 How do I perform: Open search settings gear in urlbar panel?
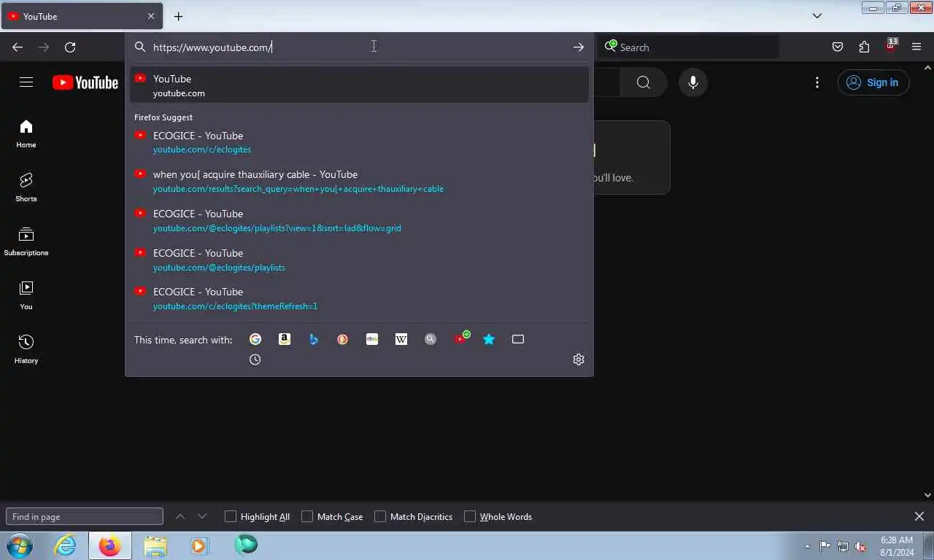pos(579,359)
